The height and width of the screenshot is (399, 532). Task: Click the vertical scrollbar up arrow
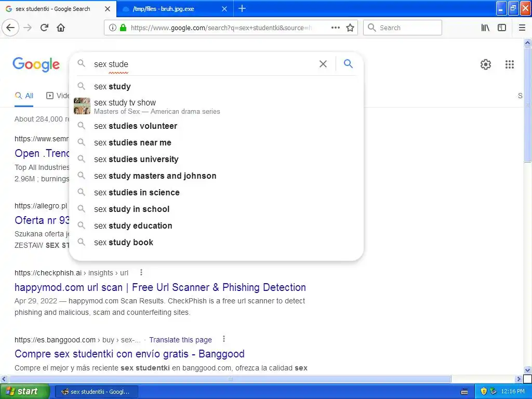(527, 43)
